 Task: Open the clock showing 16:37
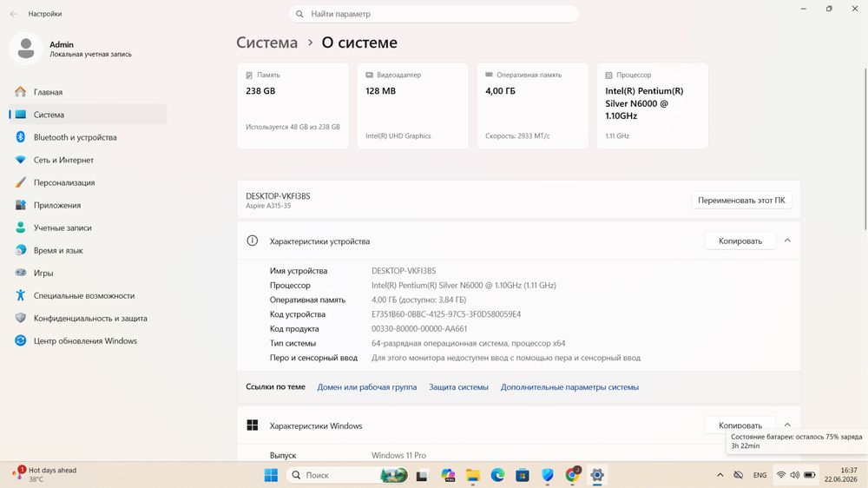point(840,475)
